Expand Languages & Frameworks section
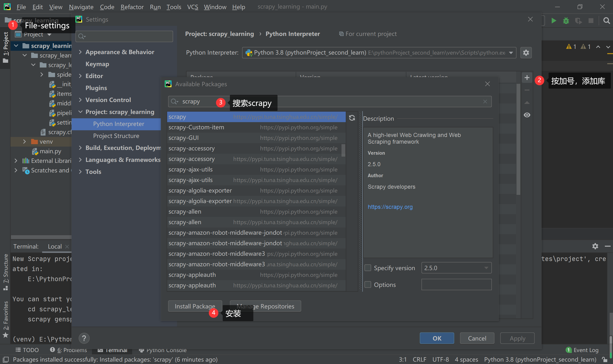This screenshot has width=613, height=364. point(80,160)
